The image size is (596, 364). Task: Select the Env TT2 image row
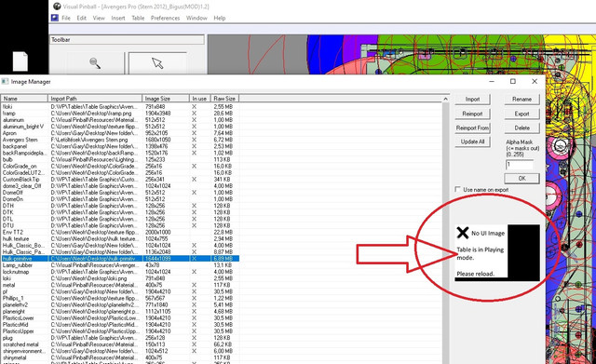[x=120, y=232]
